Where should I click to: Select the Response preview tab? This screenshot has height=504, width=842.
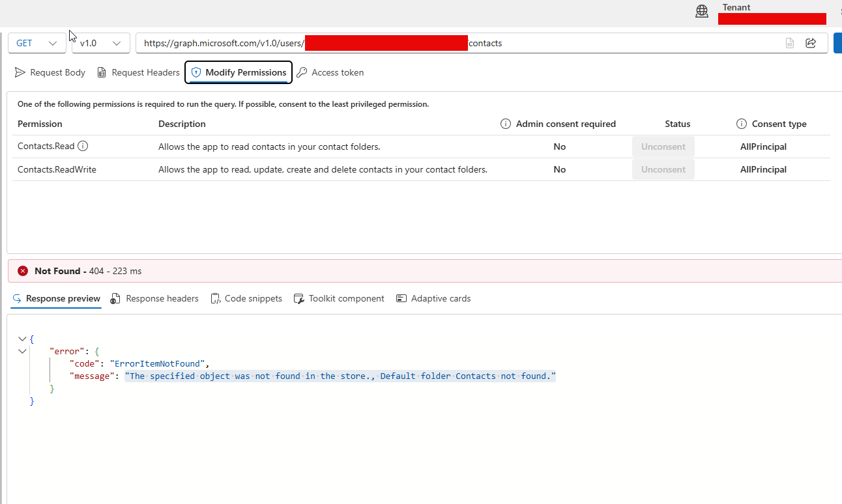coord(57,298)
